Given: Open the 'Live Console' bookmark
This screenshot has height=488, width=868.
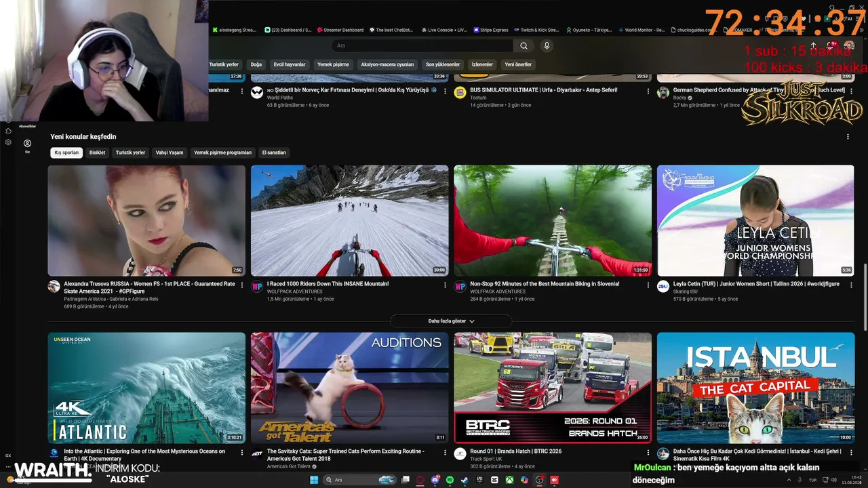Looking at the screenshot, I should 444,30.
